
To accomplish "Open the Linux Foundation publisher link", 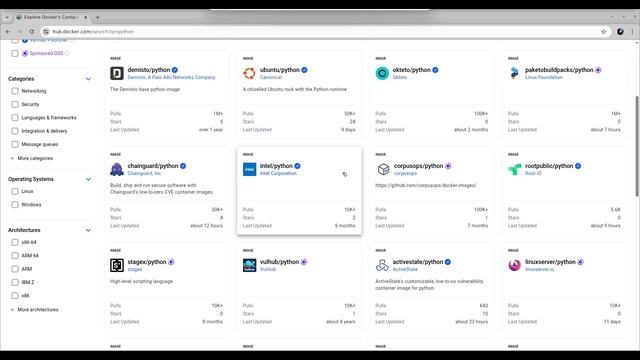I will click(544, 78).
